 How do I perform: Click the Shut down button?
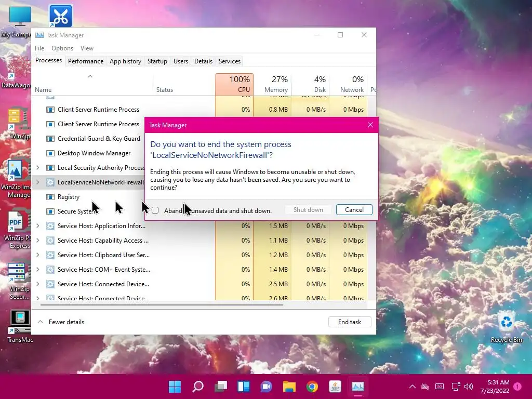point(308,210)
